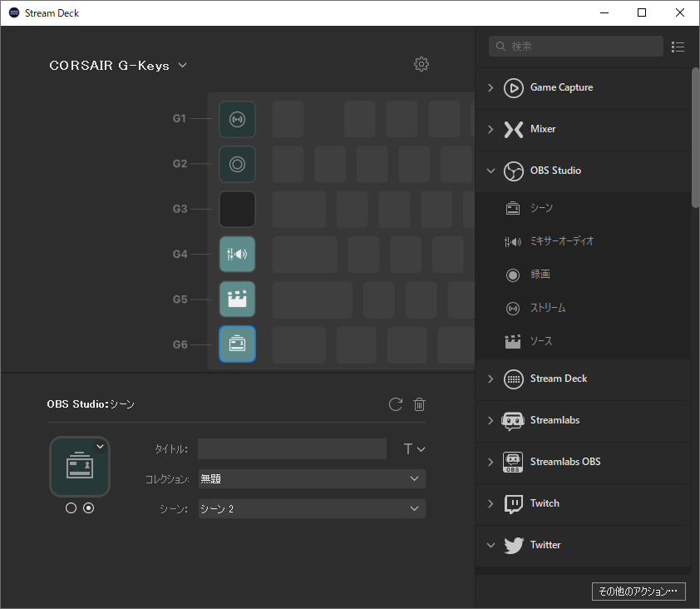Image resolution: width=700 pixels, height=609 pixels.
Task: Click the ミキサーオーディオ action icon
Action: click(512, 242)
